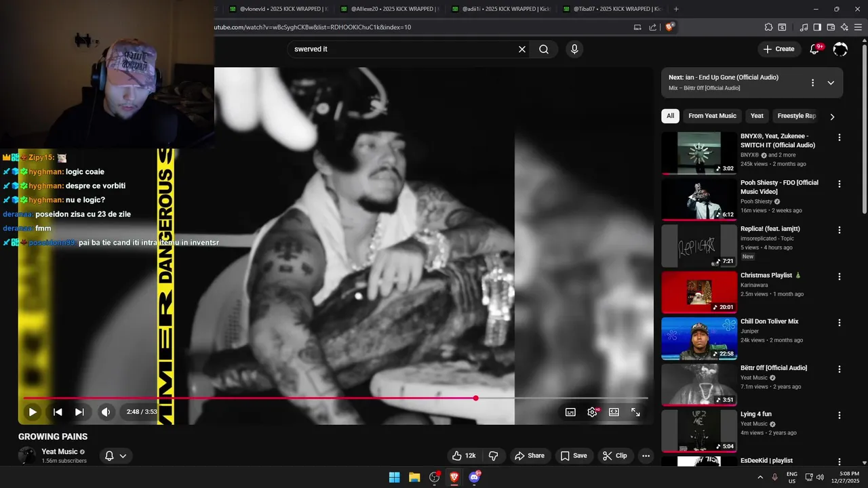
Task: Clear the search box text
Action: 522,49
